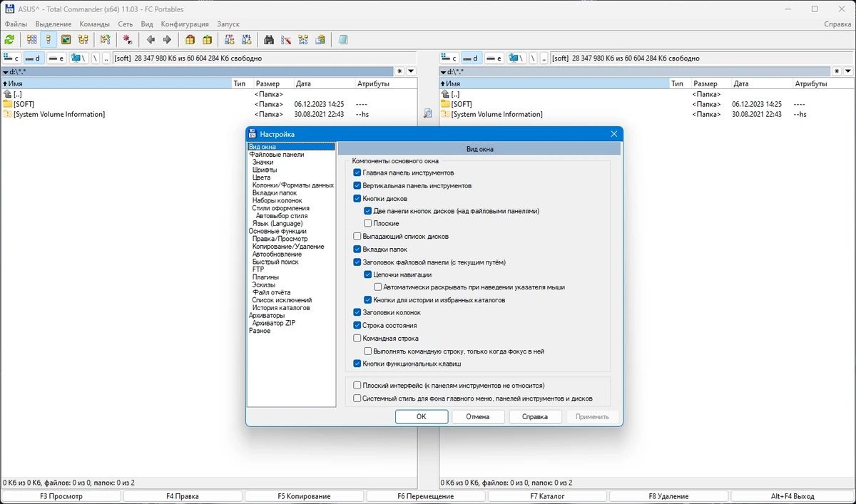
Task: Select drive e in the left panel
Action: point(56,58)
